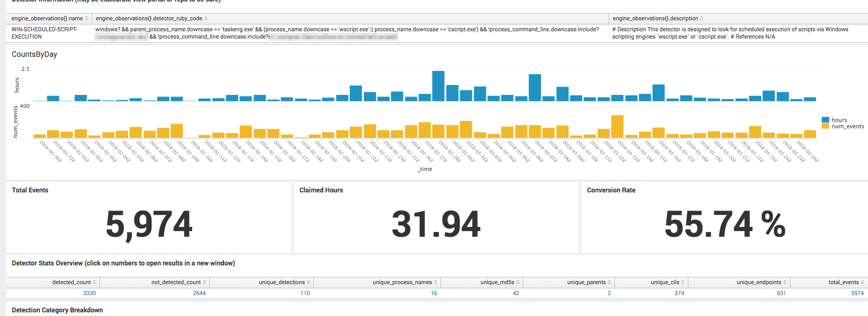
Task: Click the unique_parents column header
Action: click(x=586, y=283)
